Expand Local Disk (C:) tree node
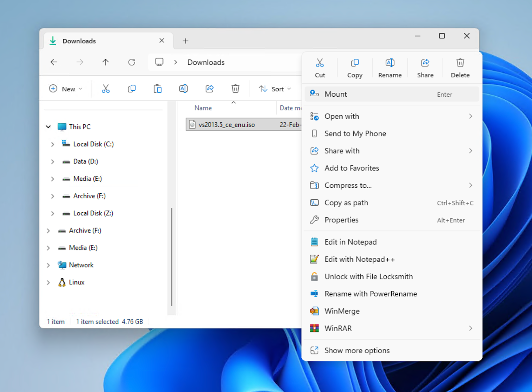This screenshot has width=532, height=392. tap(53, 144)
